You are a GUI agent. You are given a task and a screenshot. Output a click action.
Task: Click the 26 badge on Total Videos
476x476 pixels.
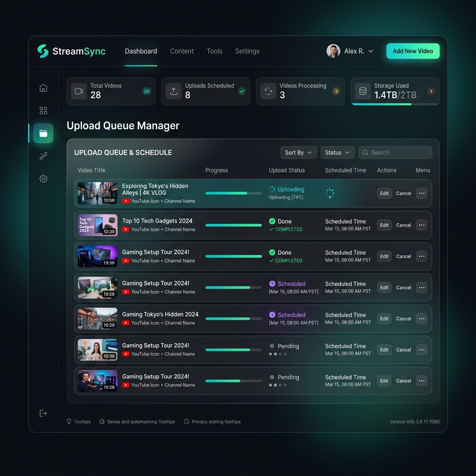pos(146,91)
